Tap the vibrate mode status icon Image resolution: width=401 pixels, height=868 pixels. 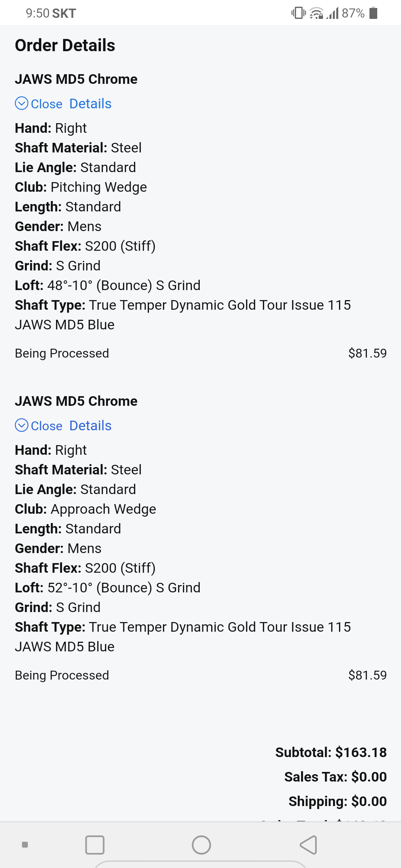pyautogui.click(x=298, y=13)
